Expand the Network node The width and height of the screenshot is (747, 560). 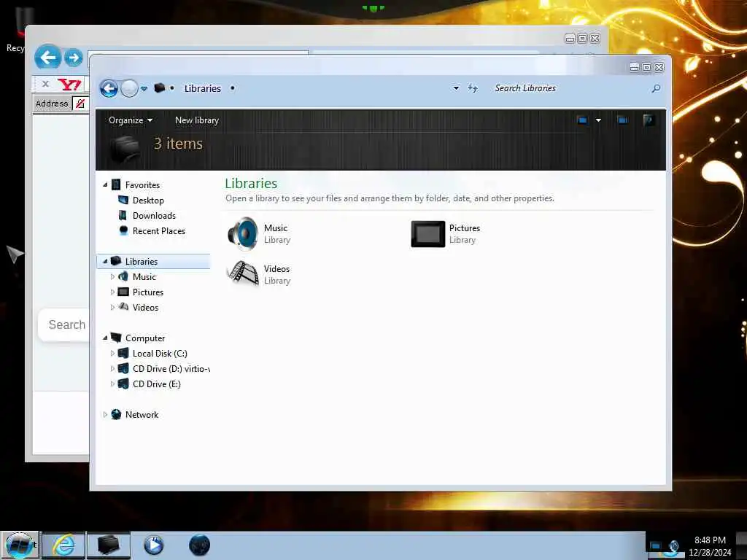coord(105,415)
